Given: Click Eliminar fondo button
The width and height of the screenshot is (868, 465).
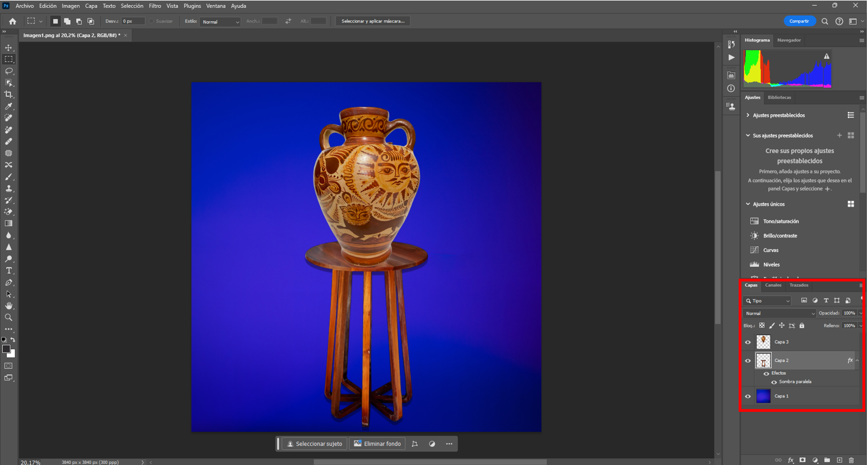Looking at the screenshot, I should pos(377,444).
